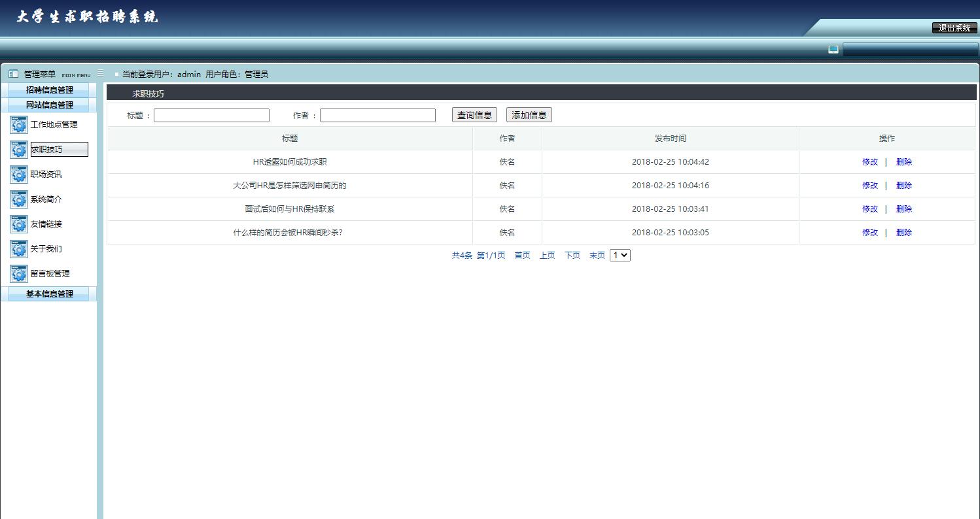Click the title text 大公司HR是怎样筛选网申简历的
This screenshot has width=980, height=519.
[290, 186]
